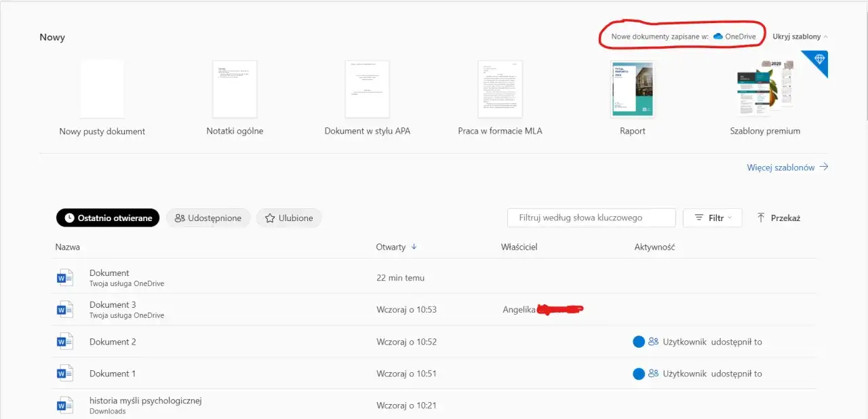Viewport: 868px width, 419px height.
Task: Open historia myśli psychologicznej file
Action: pos(146,401)
